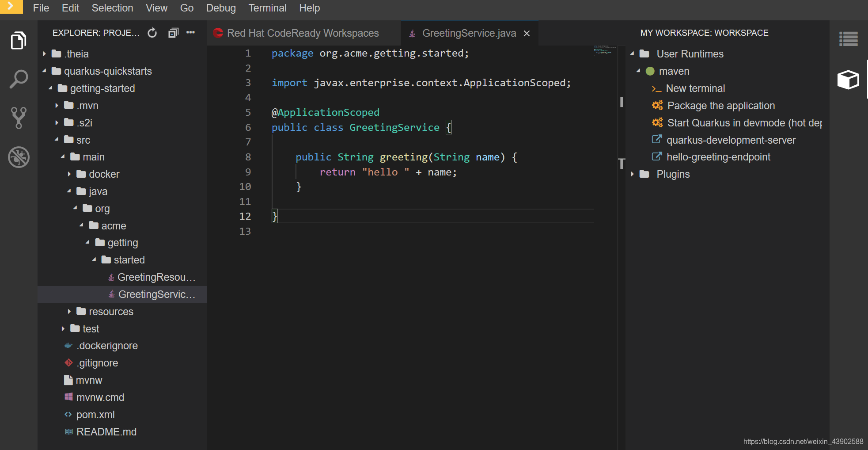This screenshot has width=868, height=450.
Task: Click the docker icon beside .dockerignore
Action: (x=68, y=346)
